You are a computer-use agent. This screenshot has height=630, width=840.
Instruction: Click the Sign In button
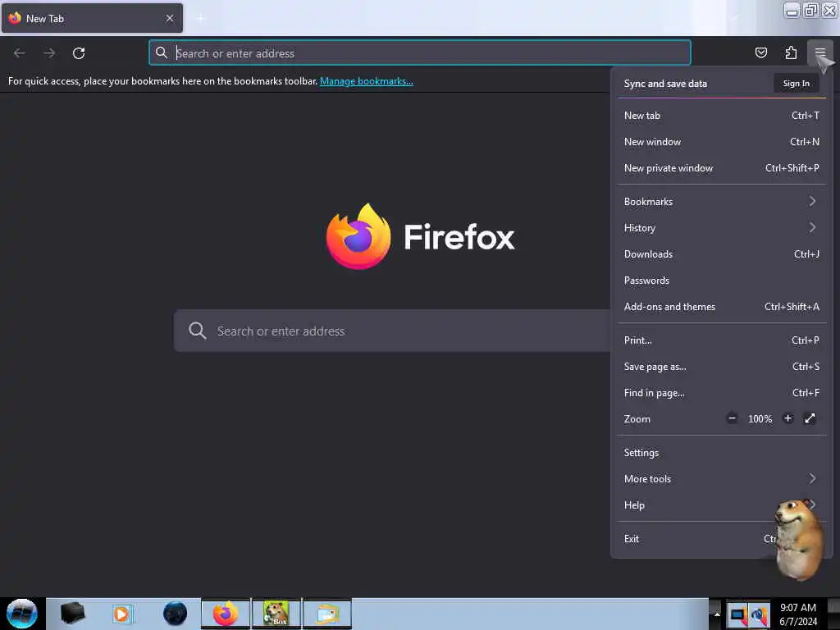(x=796, y=83)
